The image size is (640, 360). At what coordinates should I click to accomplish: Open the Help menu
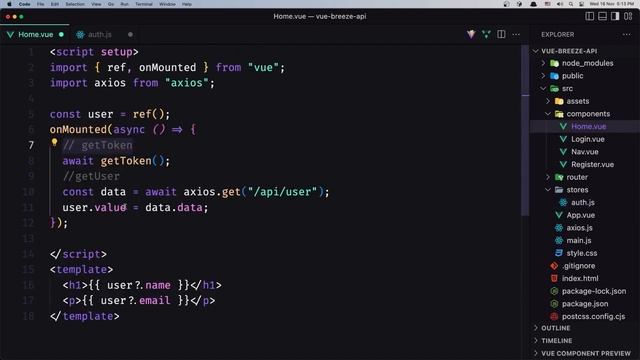[187, 4]
